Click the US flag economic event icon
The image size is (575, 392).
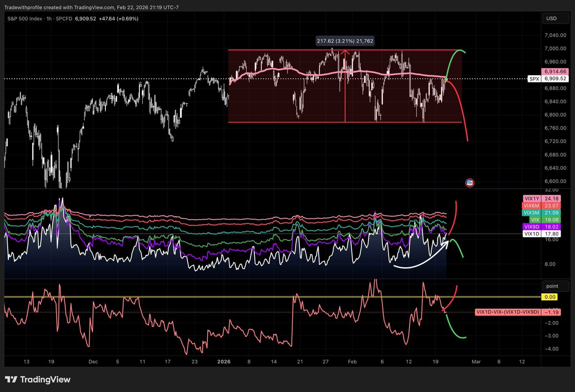point(470,183)
